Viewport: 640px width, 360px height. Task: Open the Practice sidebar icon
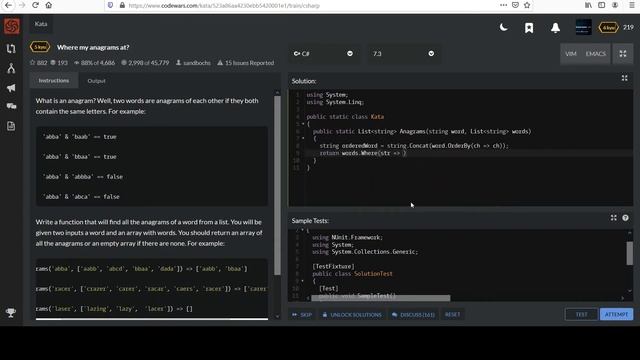(11, 49)
